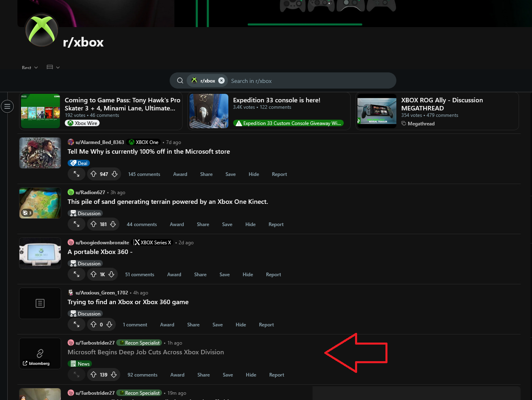
Task: Click the 947 vote count
Action: tap(104, 174)
